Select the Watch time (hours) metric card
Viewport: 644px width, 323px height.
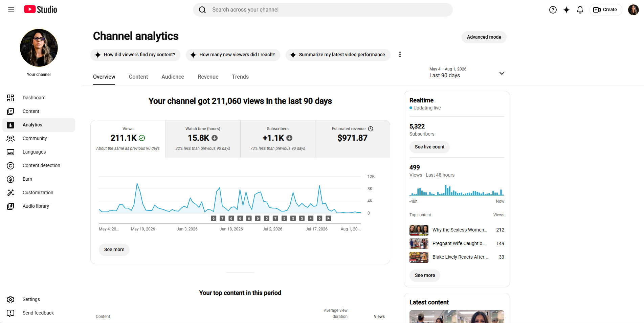(x=203, y=139)
